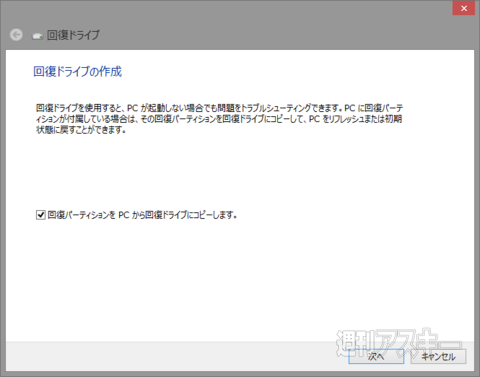Viewport: 480px width, 377px height.
Task: Click the description paragraph about the recovery drive
Action: click(x=219, y=119)
